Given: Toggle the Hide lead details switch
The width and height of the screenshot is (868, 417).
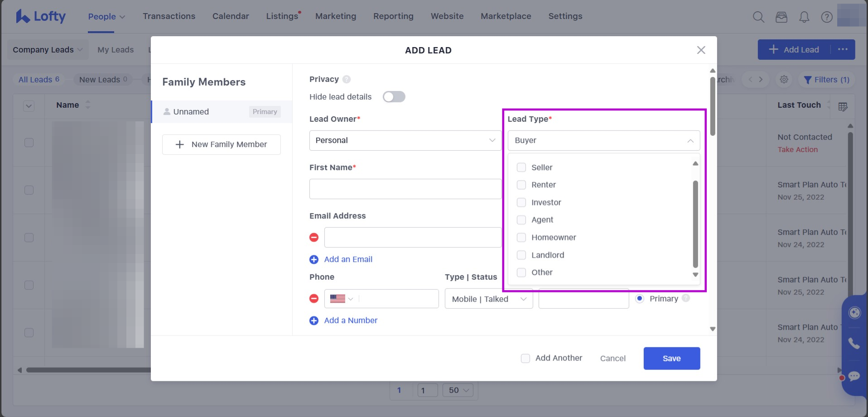Looking at the screenshot, I should click(x=394, y=97).
